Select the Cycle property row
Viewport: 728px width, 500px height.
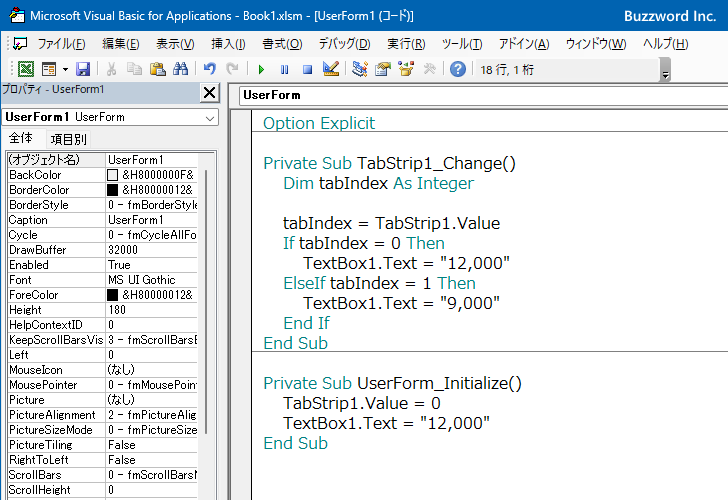click(x=103, y=235)
